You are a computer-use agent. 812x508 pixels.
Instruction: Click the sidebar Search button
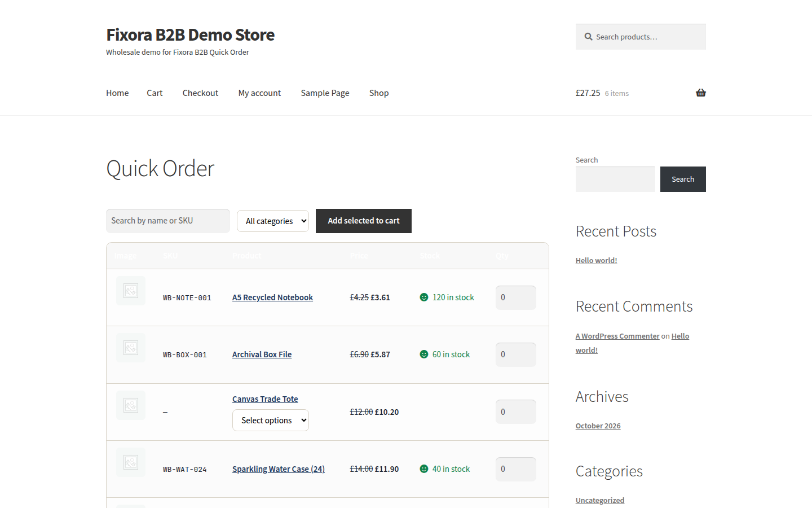point(683,179)
